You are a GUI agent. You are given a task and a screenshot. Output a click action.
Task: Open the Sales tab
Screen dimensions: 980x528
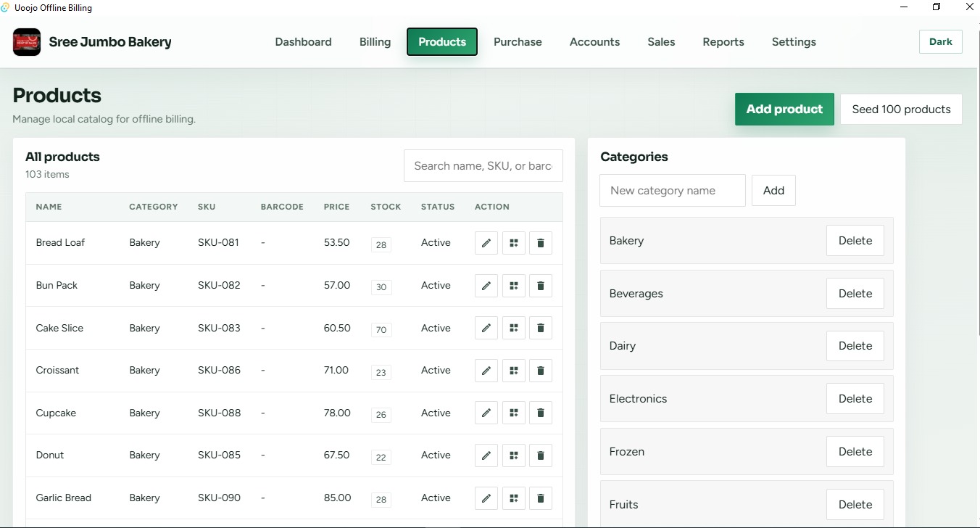[661, 42]
